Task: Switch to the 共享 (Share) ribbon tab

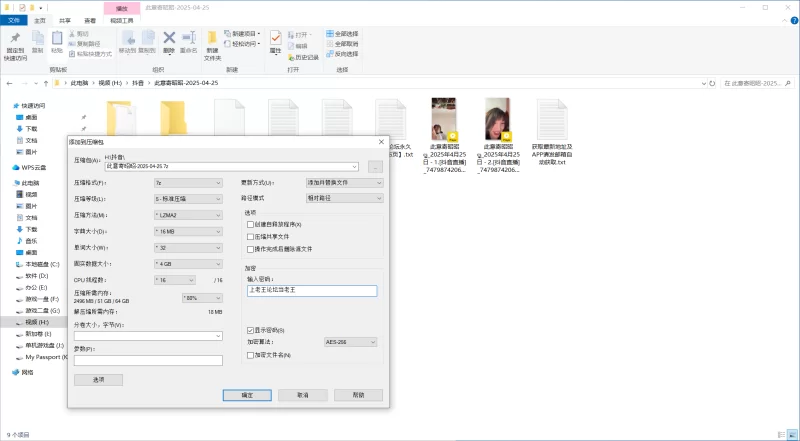Action: (x=65, y=20)
